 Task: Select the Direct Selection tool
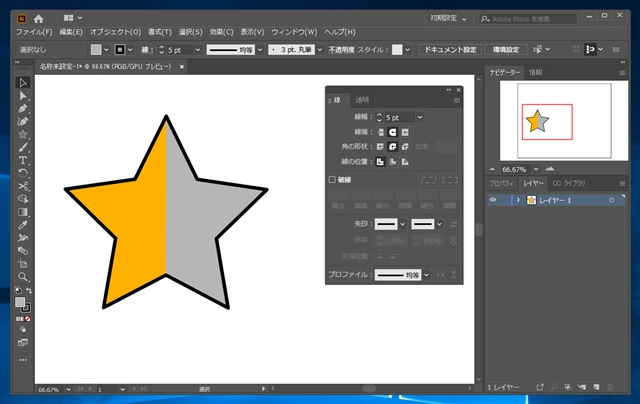point(23,95)
